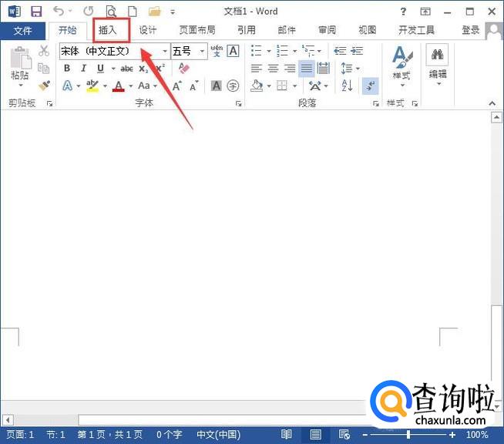Image resolution: width=504 pixels, height=444 pixels.
Task: Apply character border icon
Action: pos(233,51)
